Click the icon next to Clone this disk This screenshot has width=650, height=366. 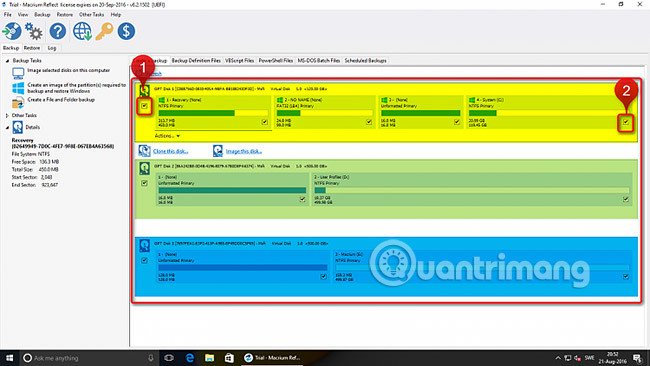[144, 151]
